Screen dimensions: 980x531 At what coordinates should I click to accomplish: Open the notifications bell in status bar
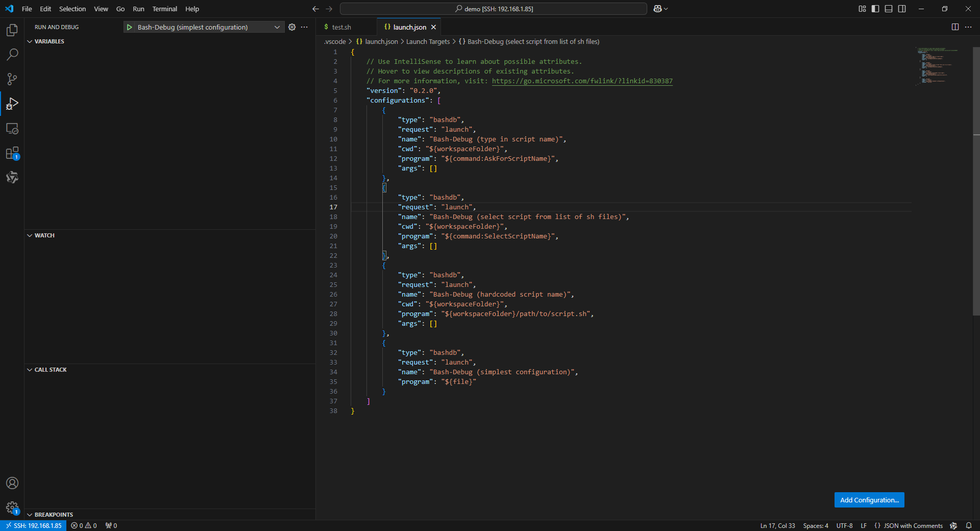[969, 525]
